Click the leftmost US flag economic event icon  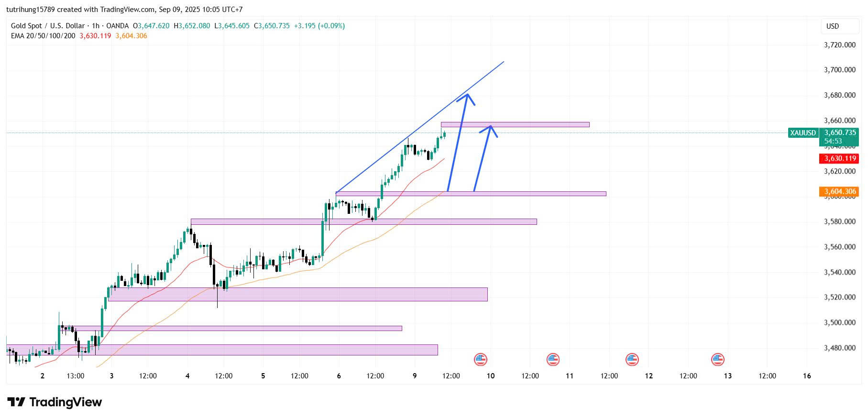tap(480, 359)
